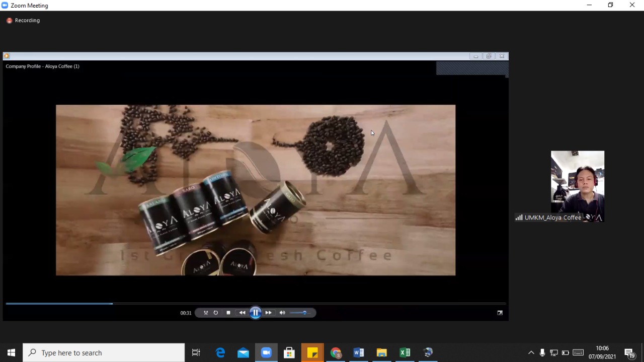This screenshot has width=644, height=362.
Task: Click the Recording indicator
Action: point(23,21)
